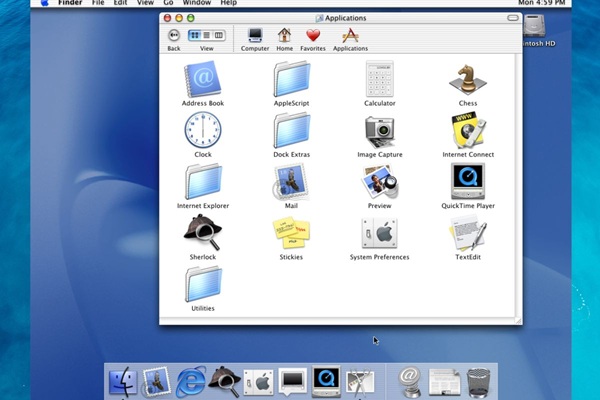
Task: Click the Finder icon in the dock
Action: [123, 380]
